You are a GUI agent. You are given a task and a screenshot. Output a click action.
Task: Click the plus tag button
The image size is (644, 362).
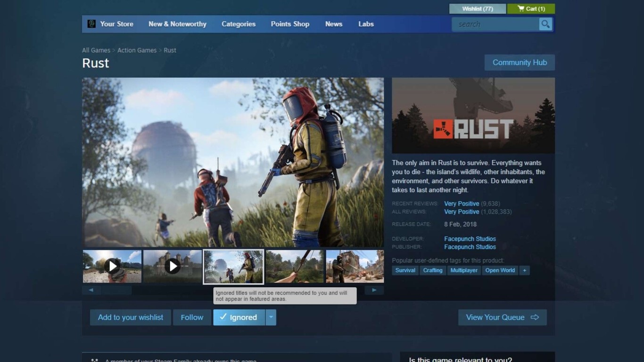coord(524,271)
